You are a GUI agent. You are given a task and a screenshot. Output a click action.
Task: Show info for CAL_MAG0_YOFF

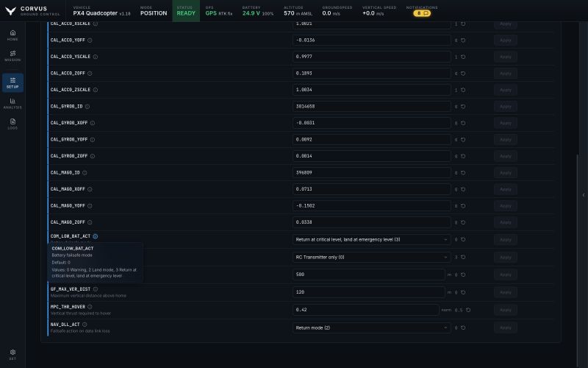pos(90,206)
